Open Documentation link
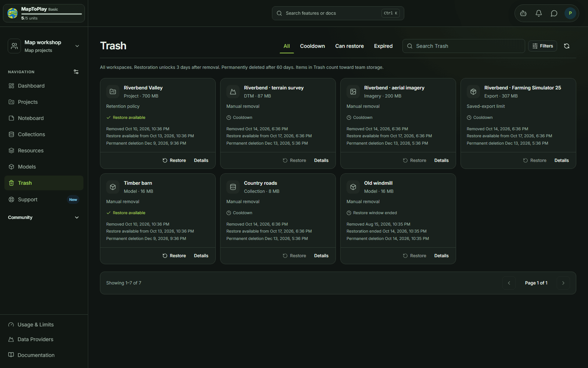Image resolution: width=588 pixels, height=368 pixels. (44, 355)
